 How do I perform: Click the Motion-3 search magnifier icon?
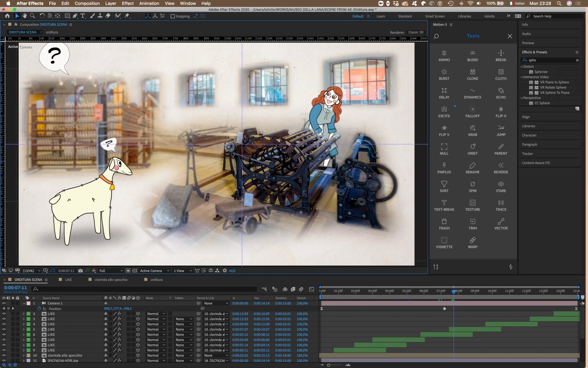436,36
